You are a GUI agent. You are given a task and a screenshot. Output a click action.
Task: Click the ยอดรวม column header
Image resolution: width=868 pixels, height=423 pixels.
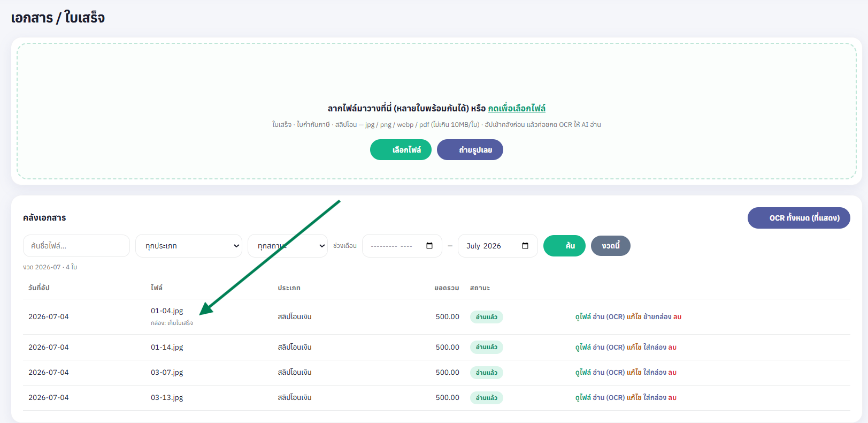coord(447,288)
